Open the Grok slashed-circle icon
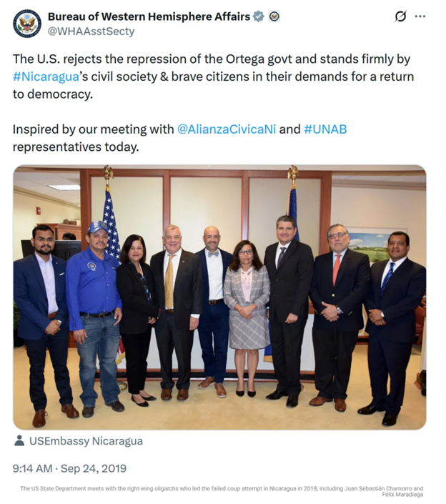The width and height of the screenshot is (446, 504). pyautogui.click(x=400, y=16)
